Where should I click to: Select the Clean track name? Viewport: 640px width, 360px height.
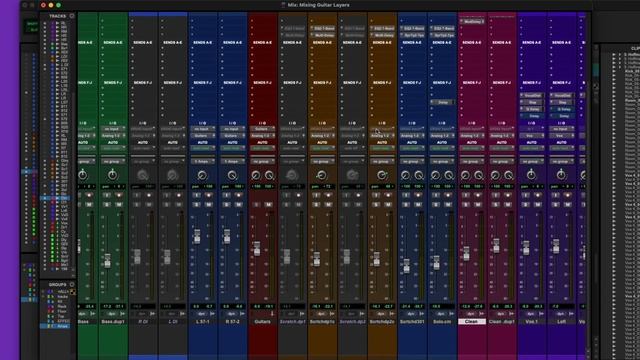point(472,322)
